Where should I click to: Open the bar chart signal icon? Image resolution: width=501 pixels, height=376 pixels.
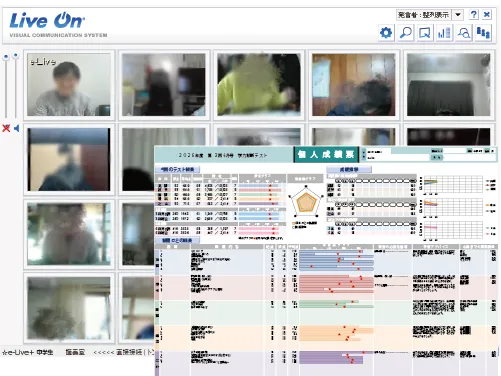pyautogui.click(x=444, y=33)
